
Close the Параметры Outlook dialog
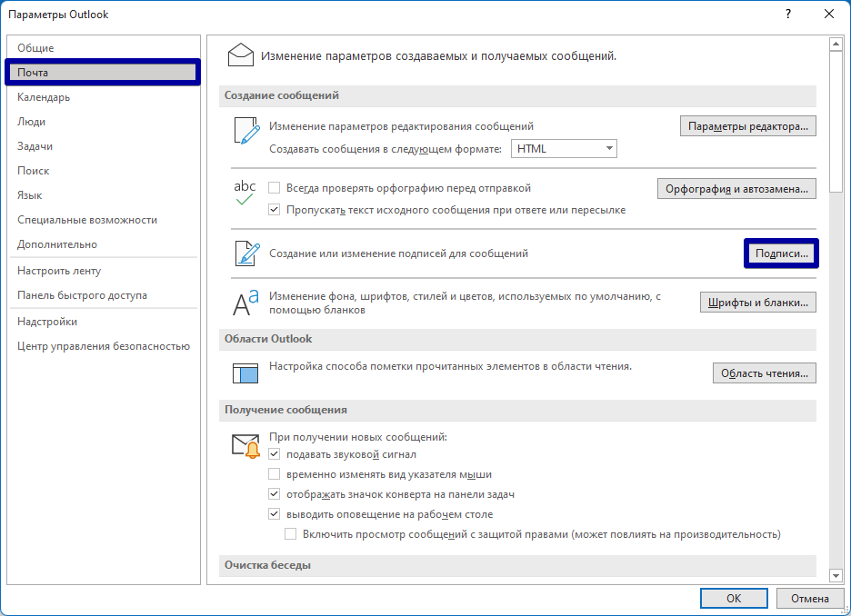pos(829,15)
